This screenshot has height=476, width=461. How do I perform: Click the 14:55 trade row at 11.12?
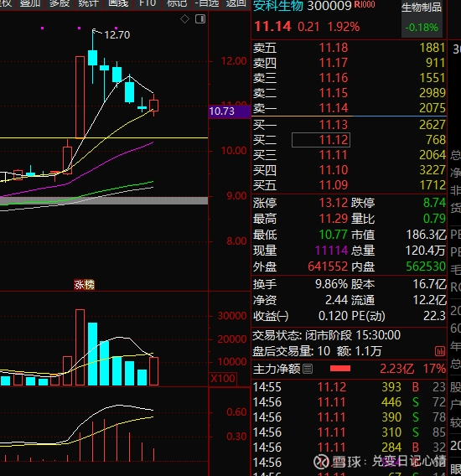(349, 387)
